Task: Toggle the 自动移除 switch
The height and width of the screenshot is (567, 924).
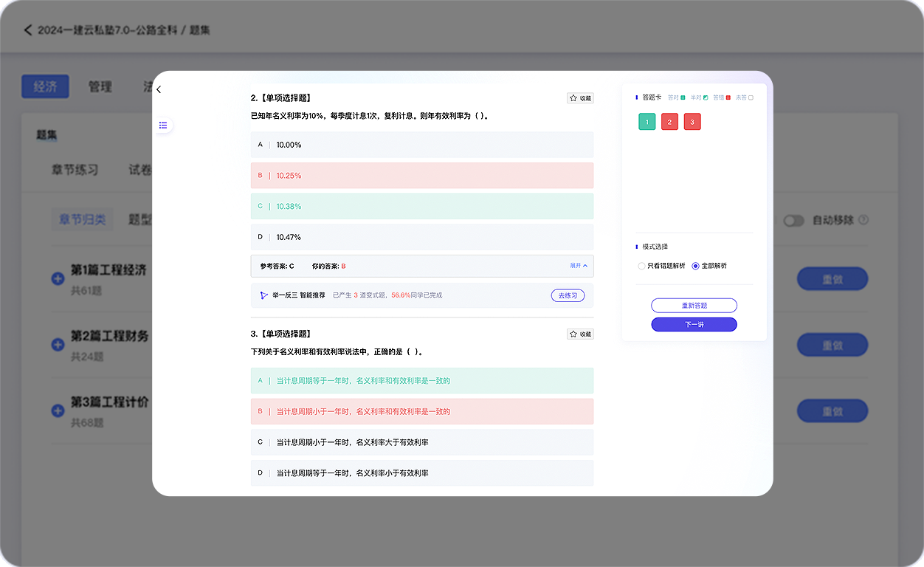Action: point(793,220)
